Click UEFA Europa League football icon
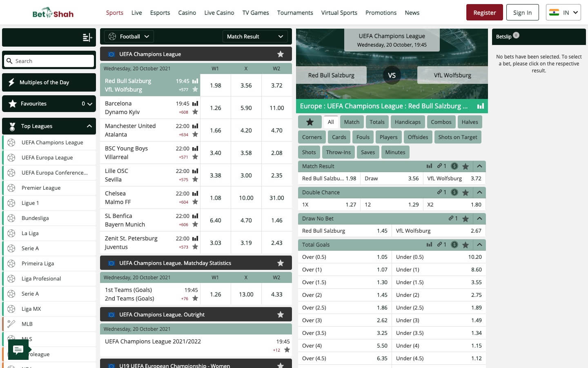The width and height of the screenshot is (588, 368). (x=11, y=157)
